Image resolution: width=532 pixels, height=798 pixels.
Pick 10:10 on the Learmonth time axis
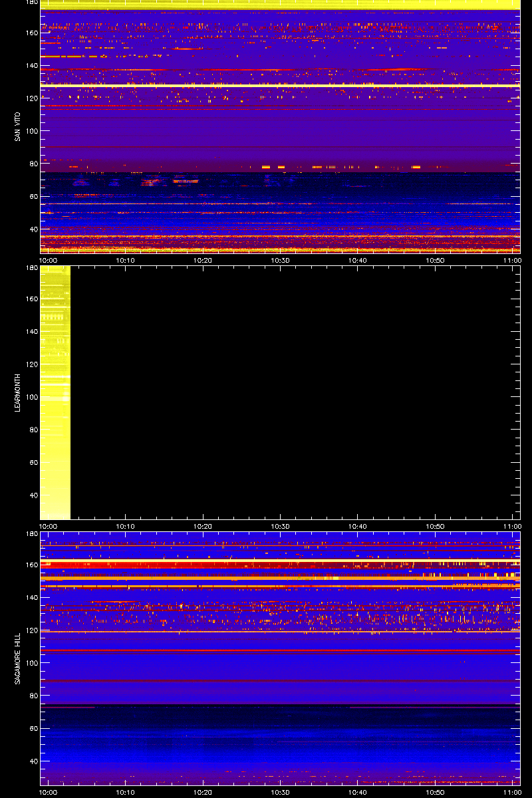pyautogui.click(x=126, y=526)
